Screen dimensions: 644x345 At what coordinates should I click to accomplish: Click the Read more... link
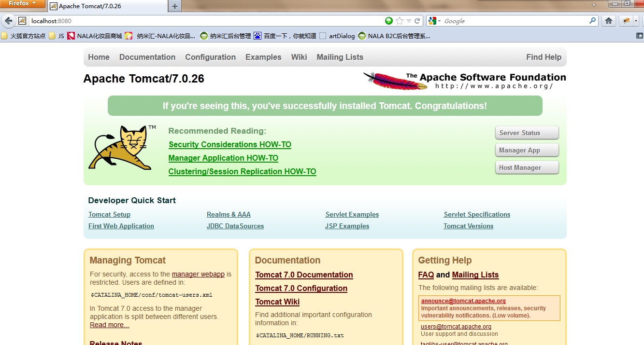[110, 325]
